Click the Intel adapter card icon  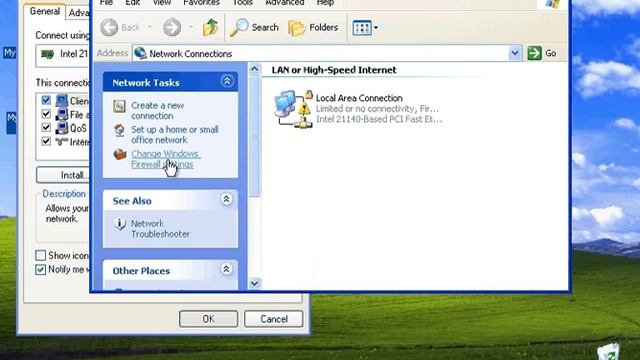[47, 54]
